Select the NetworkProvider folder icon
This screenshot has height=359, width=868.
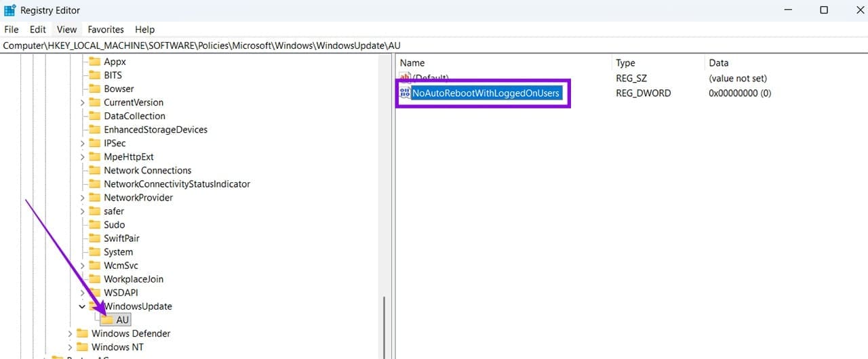94,197
